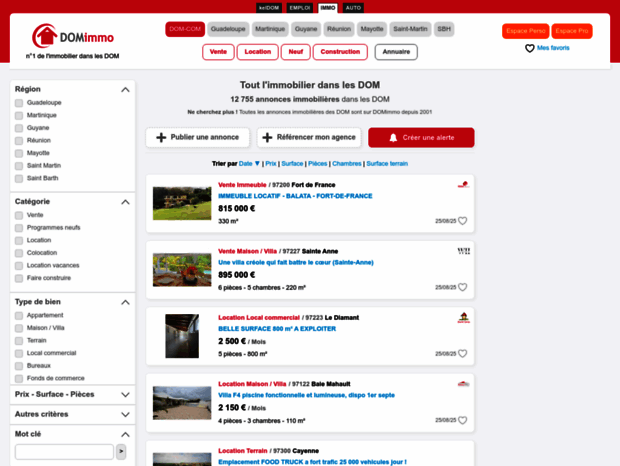Sort listings by Prix
620x466 pixels.
[x=271, y=164]
